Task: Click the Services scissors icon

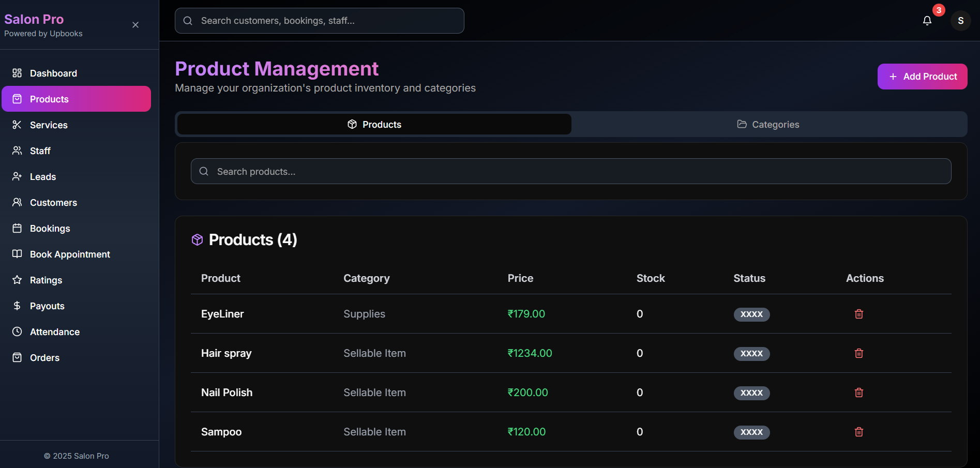Action: click(x=17, y=125)
